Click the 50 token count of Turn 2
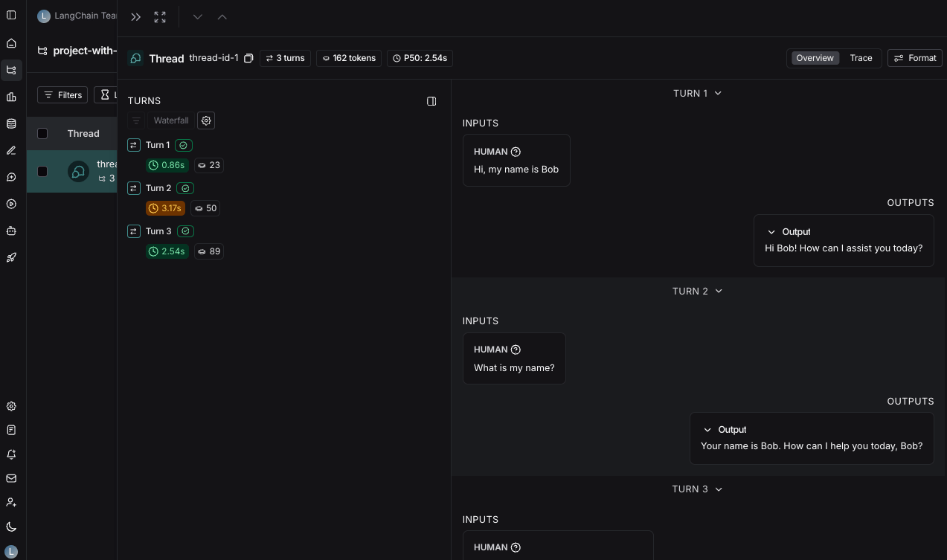This screenshot has width=947, height=560. pyautogui.click(x=205, y=208)
